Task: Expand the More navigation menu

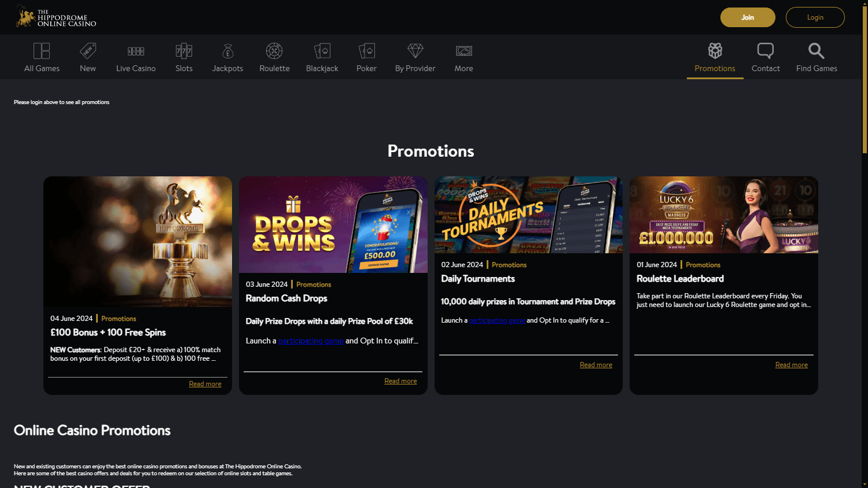Action: (464, 57)
